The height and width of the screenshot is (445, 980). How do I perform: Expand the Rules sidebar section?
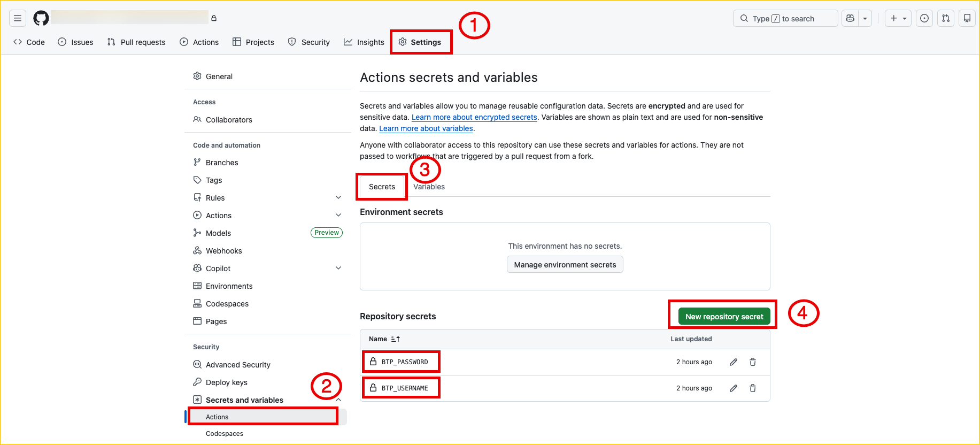(x=338, y=197)
